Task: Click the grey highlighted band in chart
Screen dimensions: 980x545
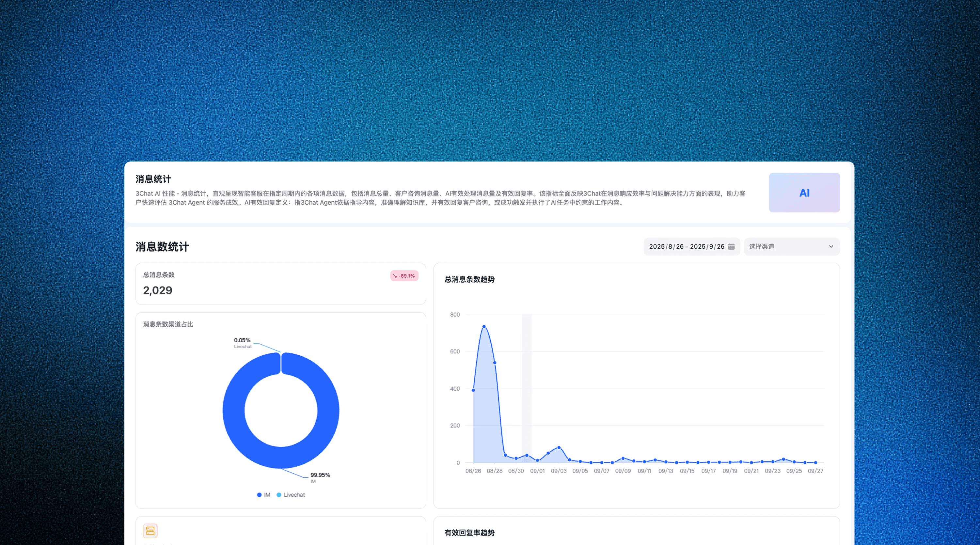Action: pos(527,380)
